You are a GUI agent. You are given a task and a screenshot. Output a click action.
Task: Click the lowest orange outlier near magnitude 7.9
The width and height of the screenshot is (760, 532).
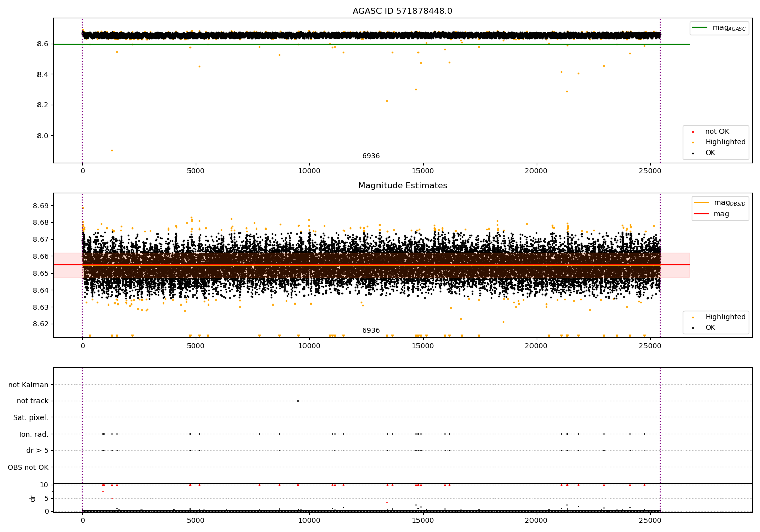[112, 150]
